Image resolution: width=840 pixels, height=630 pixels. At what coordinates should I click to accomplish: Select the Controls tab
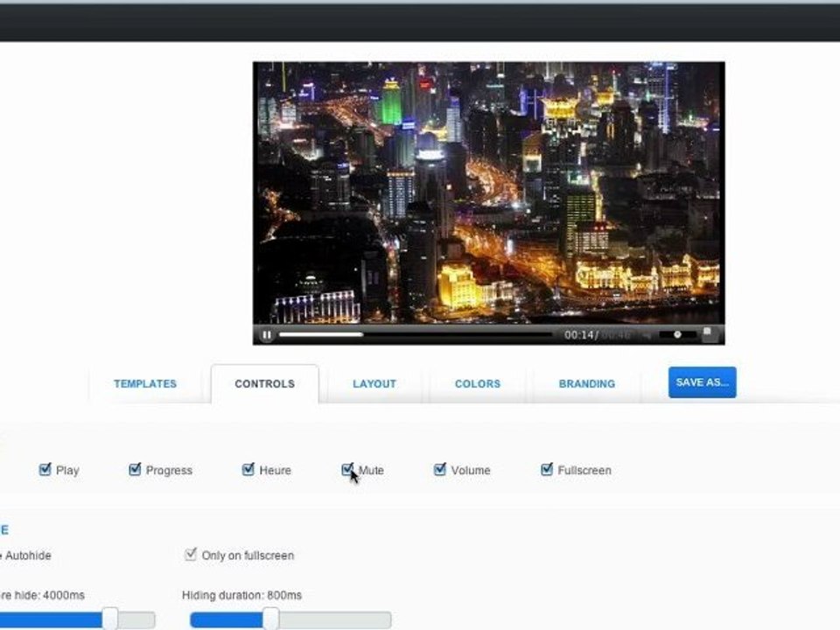(x=264, y=383)
